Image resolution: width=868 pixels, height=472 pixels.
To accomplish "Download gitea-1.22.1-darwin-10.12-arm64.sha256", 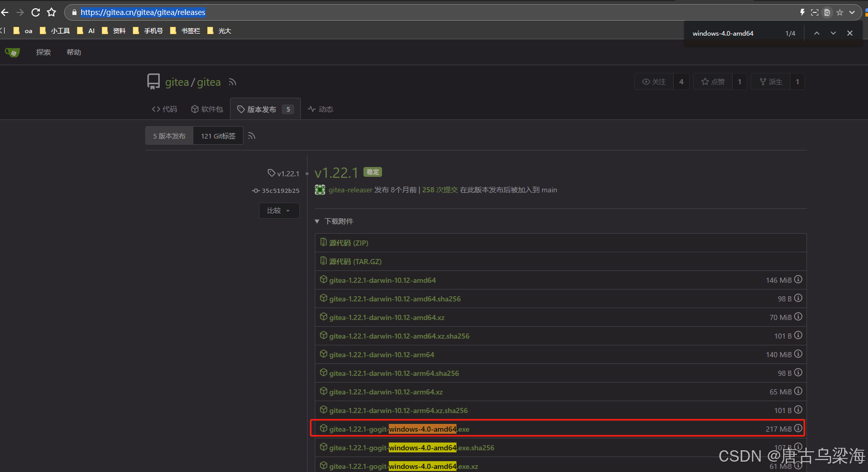I will click(394, 373).
